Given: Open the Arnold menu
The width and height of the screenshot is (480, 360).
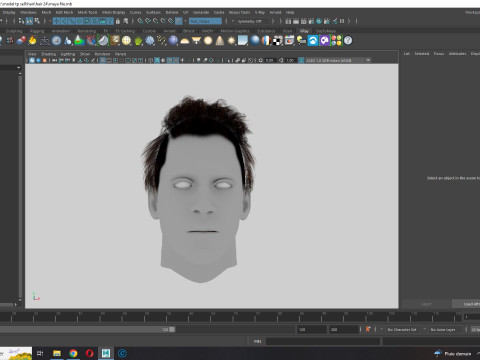Looking at the screenshot, I should coord(275,12).
